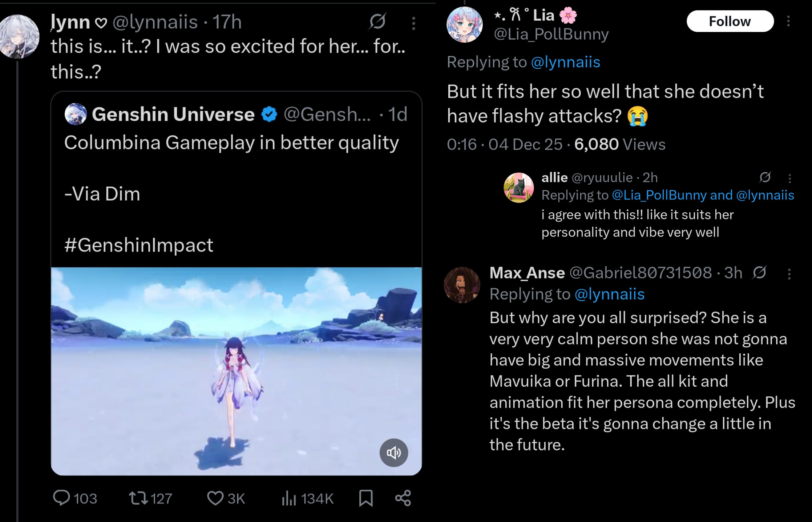
Task: Open more options on allie's reply
Action: point(789,178)
